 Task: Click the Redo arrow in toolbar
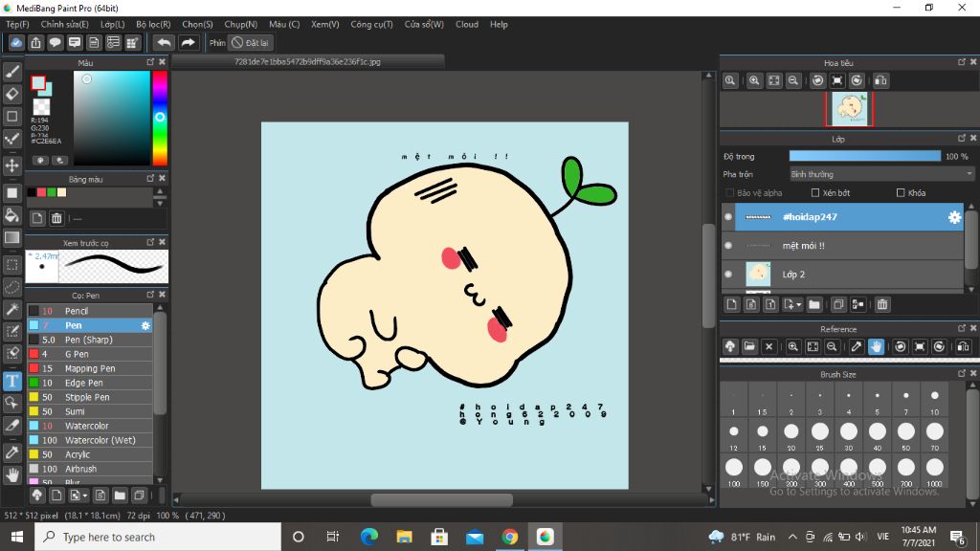pyautogui.click(x=188, y=42)
